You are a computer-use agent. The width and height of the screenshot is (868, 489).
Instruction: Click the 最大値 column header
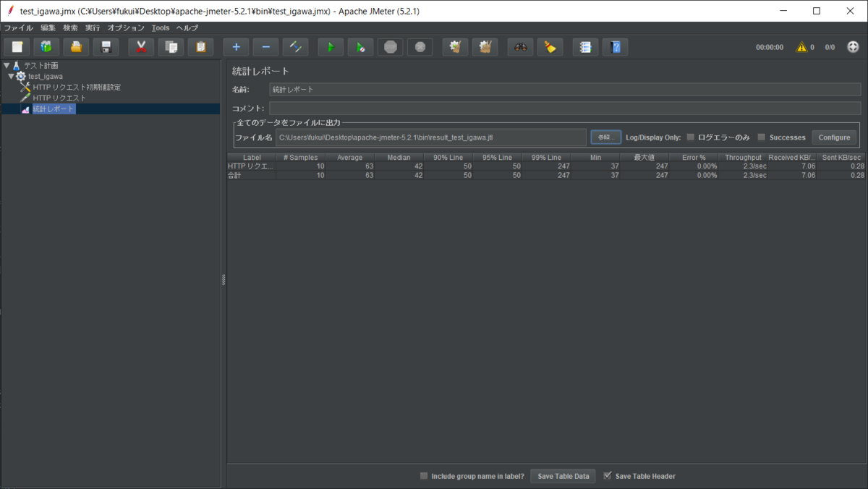click(644, 157)
